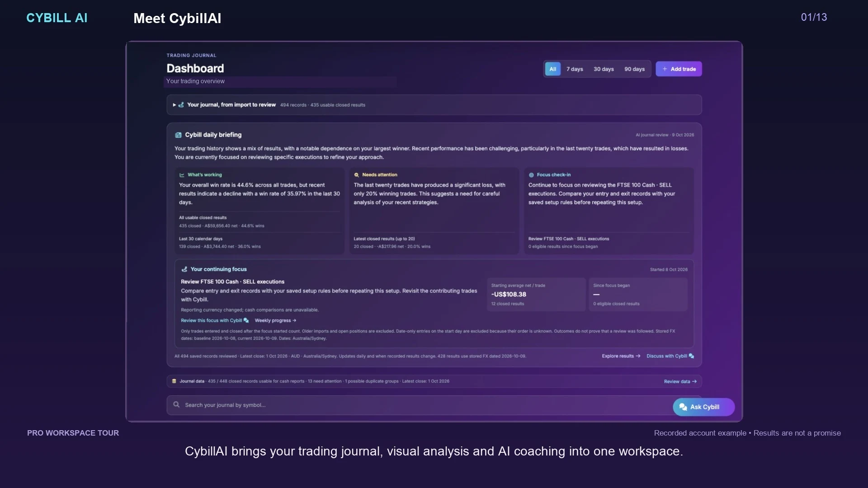Click the Cybill daily briefing newspaper icon
Screen dimensions: 868x488
point(178,135)
